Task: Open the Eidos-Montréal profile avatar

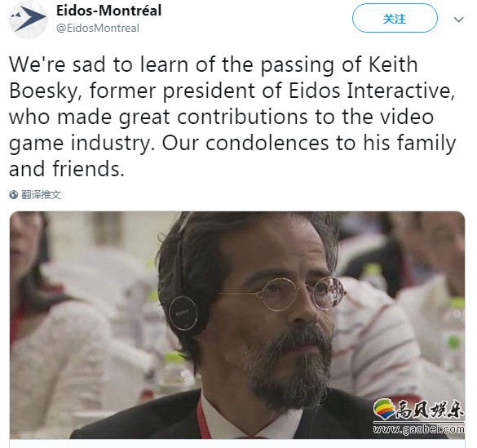Action: pos(28,19)
